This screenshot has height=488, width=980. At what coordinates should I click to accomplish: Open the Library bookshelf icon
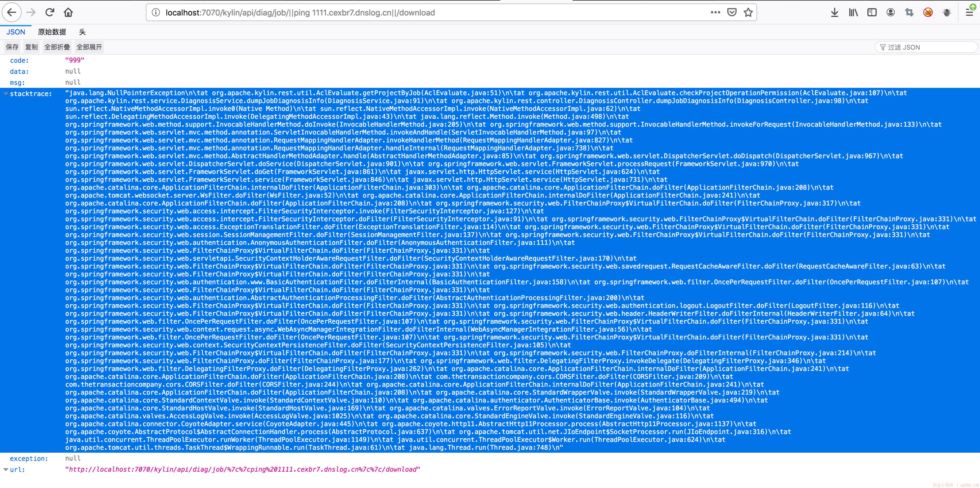(853, 13)
